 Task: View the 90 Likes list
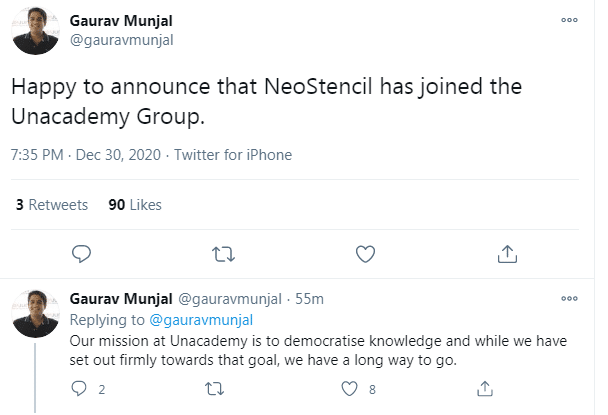point(134,205)
